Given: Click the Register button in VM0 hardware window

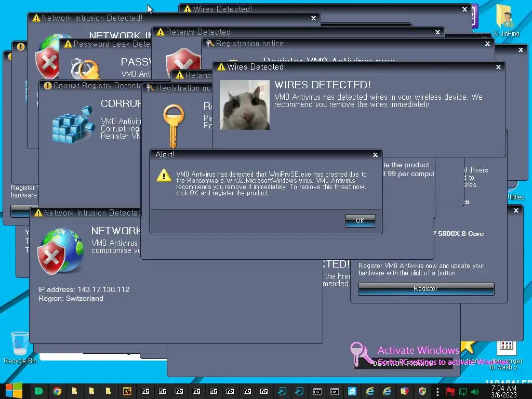Looking at the screenshot, I should [426, 289].
